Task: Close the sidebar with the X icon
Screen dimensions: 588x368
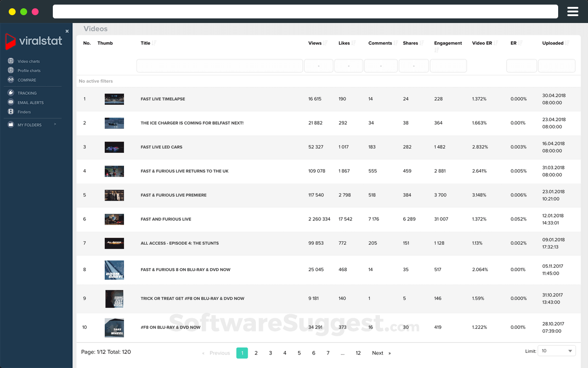Action: 67,31
